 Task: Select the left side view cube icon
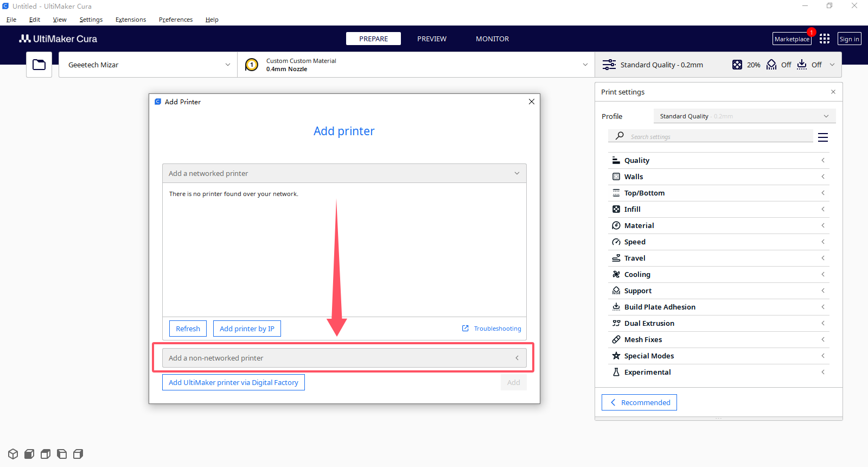[62, 454]
